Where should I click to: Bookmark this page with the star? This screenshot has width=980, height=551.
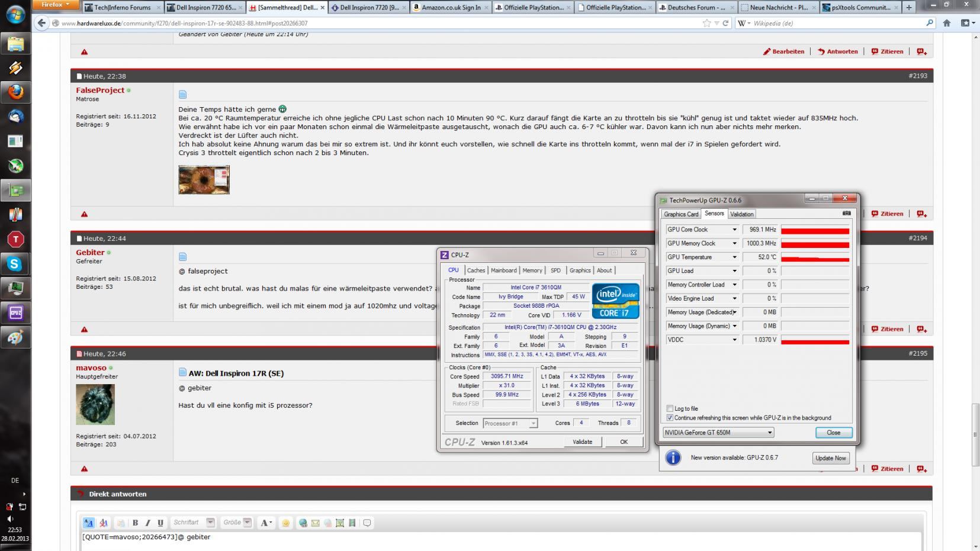coord(706,23)
